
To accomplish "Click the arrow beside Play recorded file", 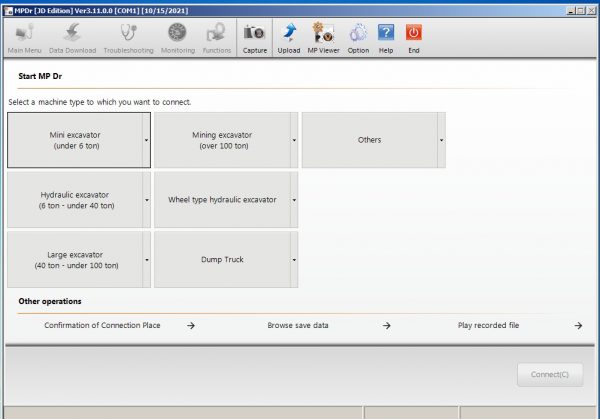I will pyautogui.click(x=578, y=326).
